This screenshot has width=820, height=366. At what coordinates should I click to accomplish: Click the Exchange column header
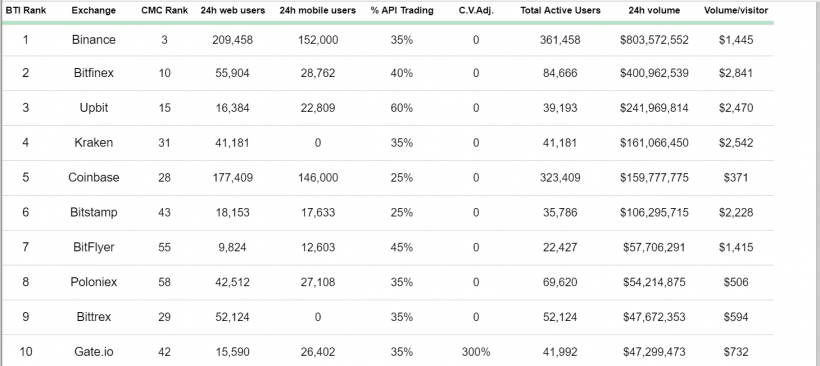point(94,10)
